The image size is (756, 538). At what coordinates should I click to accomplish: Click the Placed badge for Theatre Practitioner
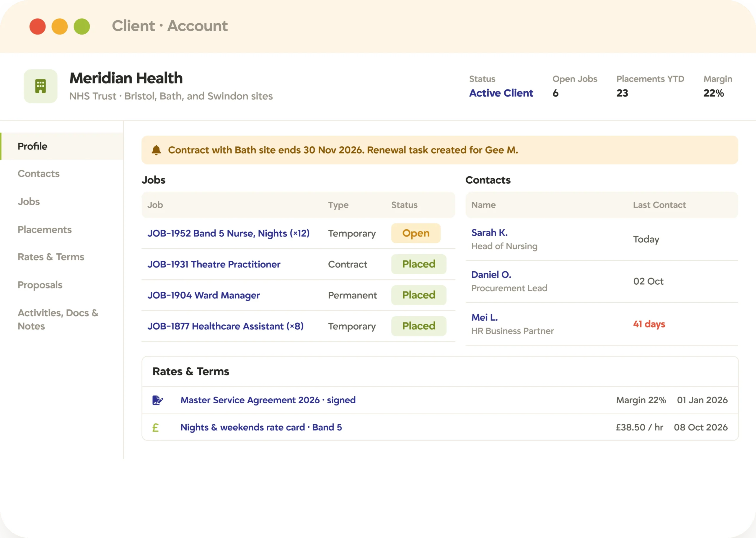[x=419, y=264]
